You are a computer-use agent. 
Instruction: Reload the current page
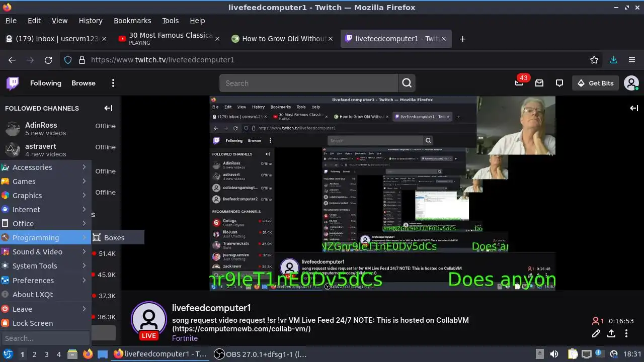(48, 60)
